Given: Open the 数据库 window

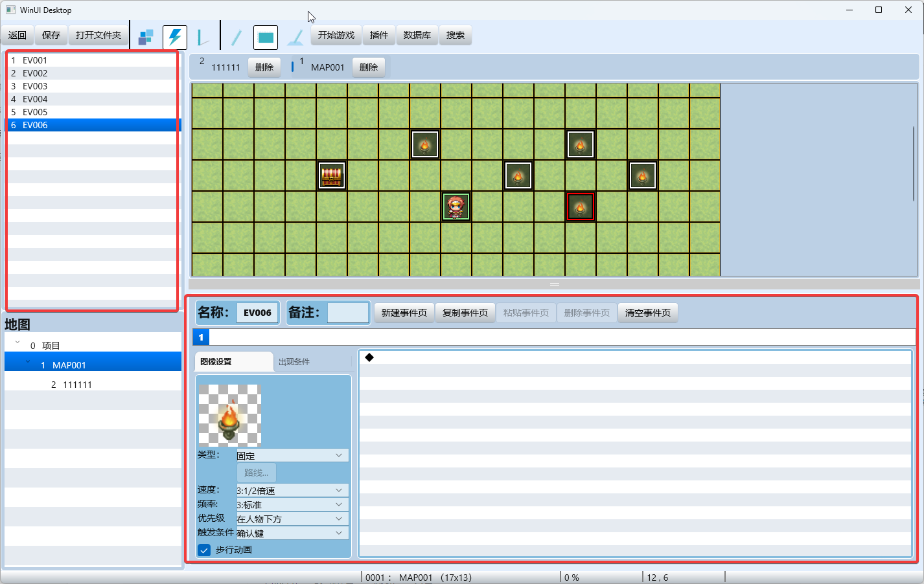Looking at the screenshot, I should tap(417, 35).
